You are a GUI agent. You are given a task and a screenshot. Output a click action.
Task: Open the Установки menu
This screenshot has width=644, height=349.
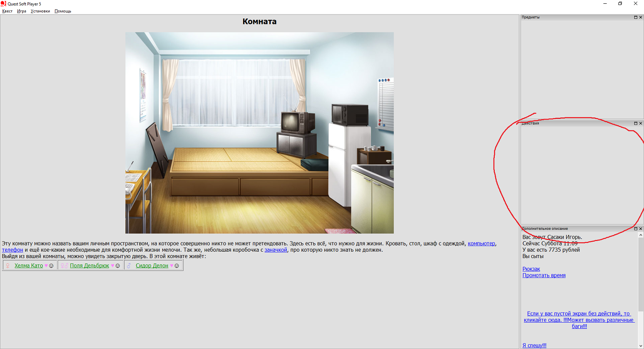point(40,11)
